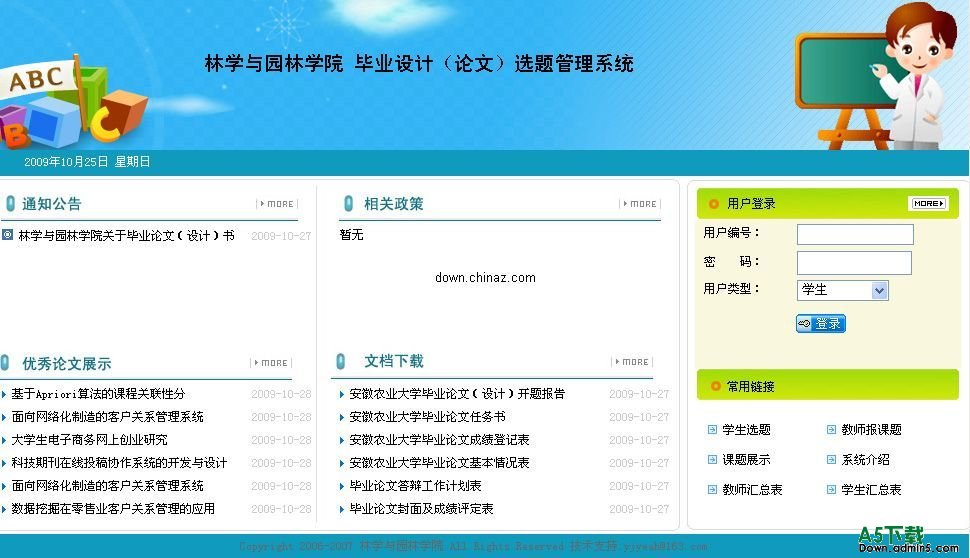
Task: Click bullet arrow before 安徽农业大学毕业论文任务书
Action: click(341, 418)
